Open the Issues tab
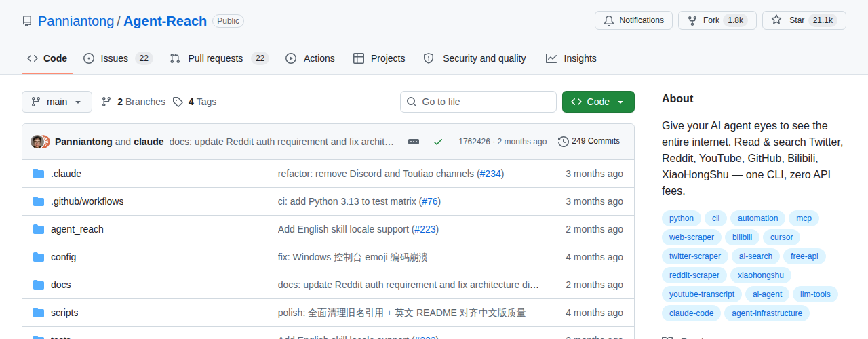Screen dimensions: 868x339 click(x=118, y=58)
